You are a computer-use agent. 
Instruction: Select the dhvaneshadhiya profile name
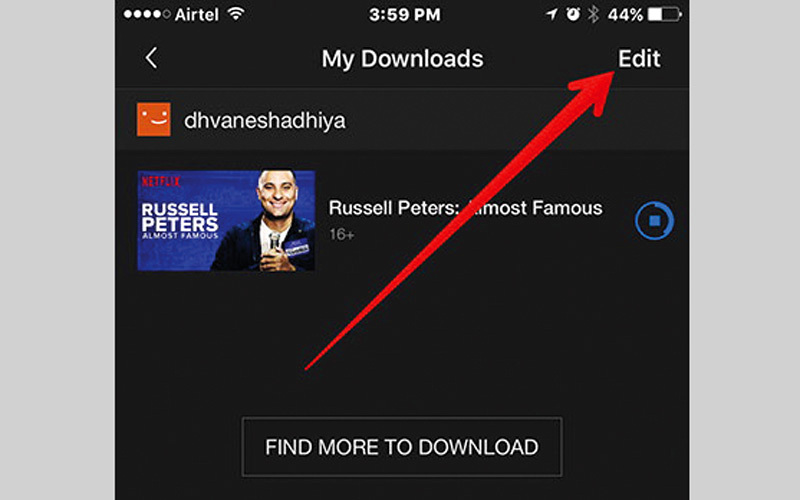[x=264, y=121]
